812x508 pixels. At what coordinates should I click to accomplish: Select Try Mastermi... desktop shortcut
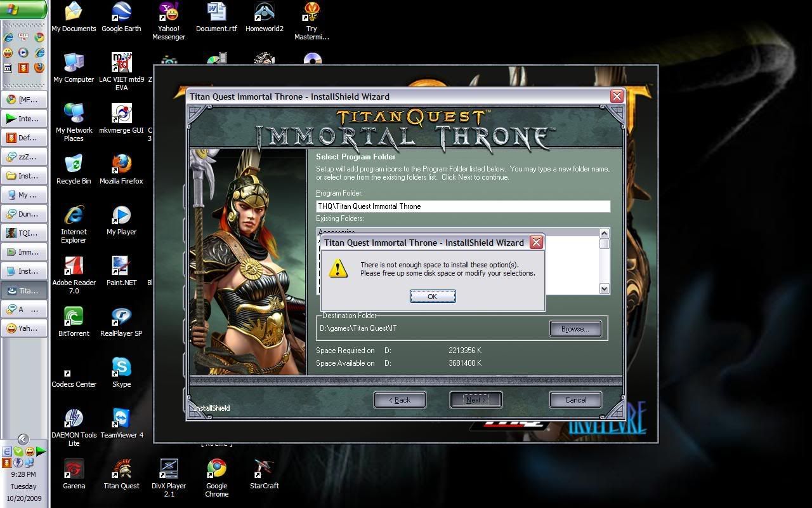click(311, 21)
